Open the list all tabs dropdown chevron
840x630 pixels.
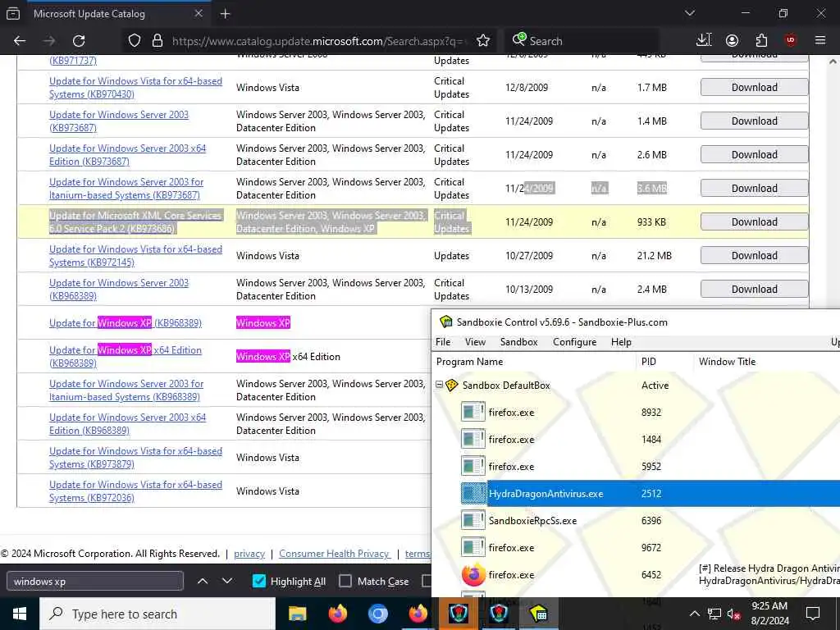(690, 13)
